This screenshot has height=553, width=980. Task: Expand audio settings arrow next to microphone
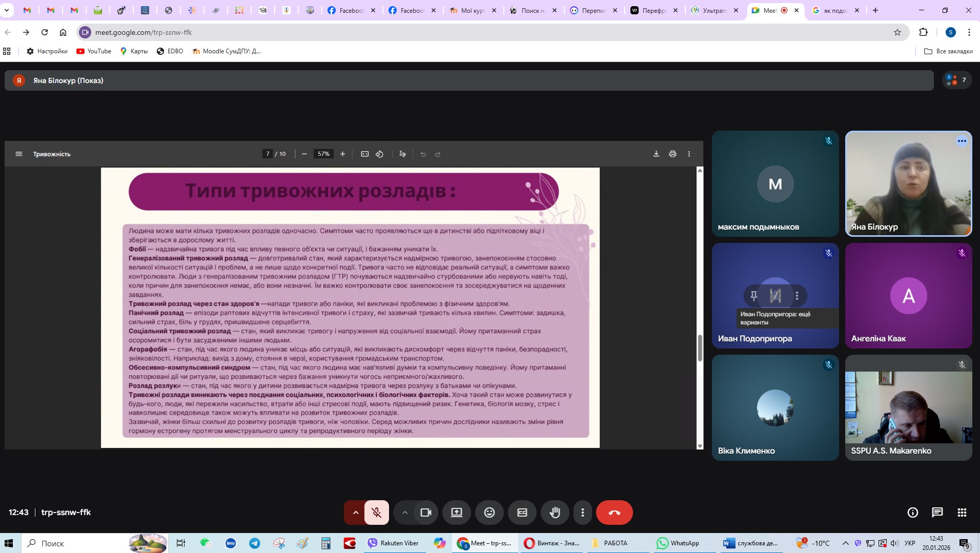[355, 513]
